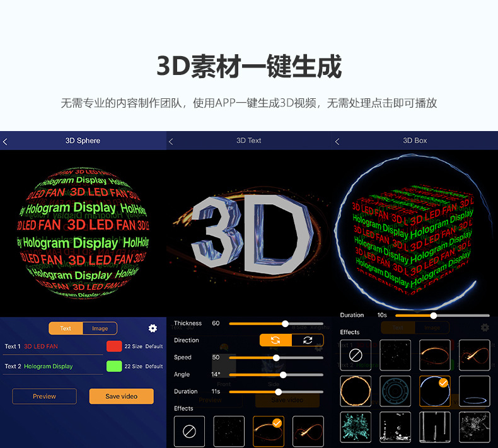498x448 pixels.
Task: Click the text cube preview in 3D Box
Action: tap(412, 239)
